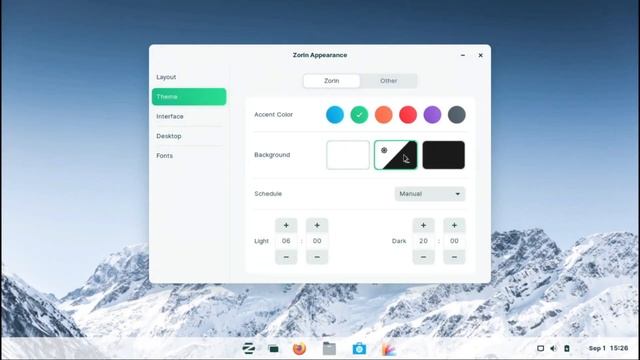Screen dimensions: 640x360
Task: Close the Zorin Appearance window
Action: coord(480,55)
